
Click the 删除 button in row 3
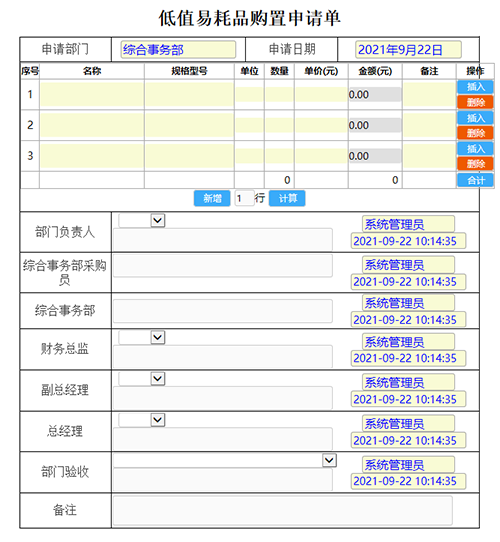click(475, 164)
